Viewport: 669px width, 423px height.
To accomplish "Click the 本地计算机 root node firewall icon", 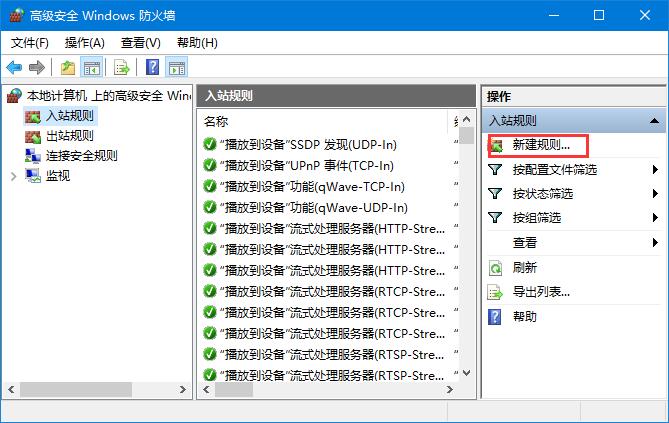I will click(14, 96).
